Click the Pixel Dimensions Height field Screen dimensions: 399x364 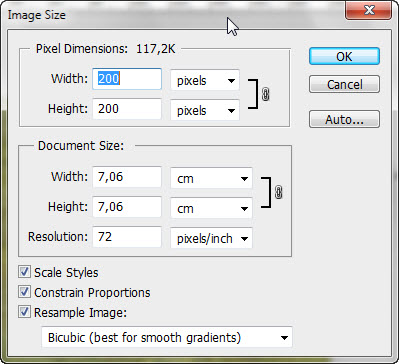[127, 109]
